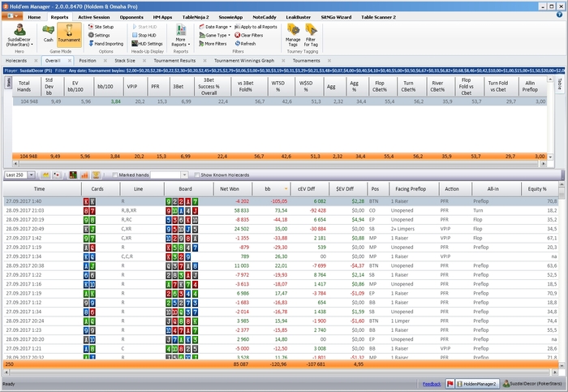This screenshot has height=392, width=568.
Task: Click the bb column sort arrow
Action: coord(286,189)
